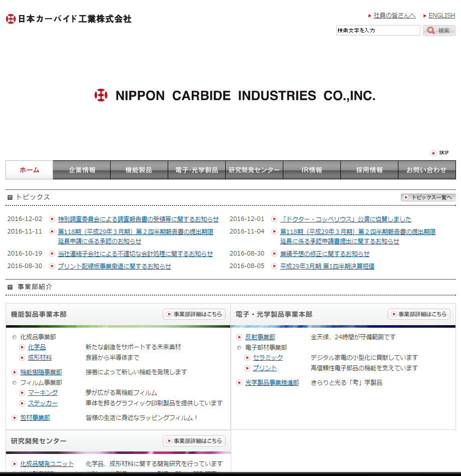Open the 企業情報 navigation tab
This screenshot has width=461, height=476.
(82, 170)
